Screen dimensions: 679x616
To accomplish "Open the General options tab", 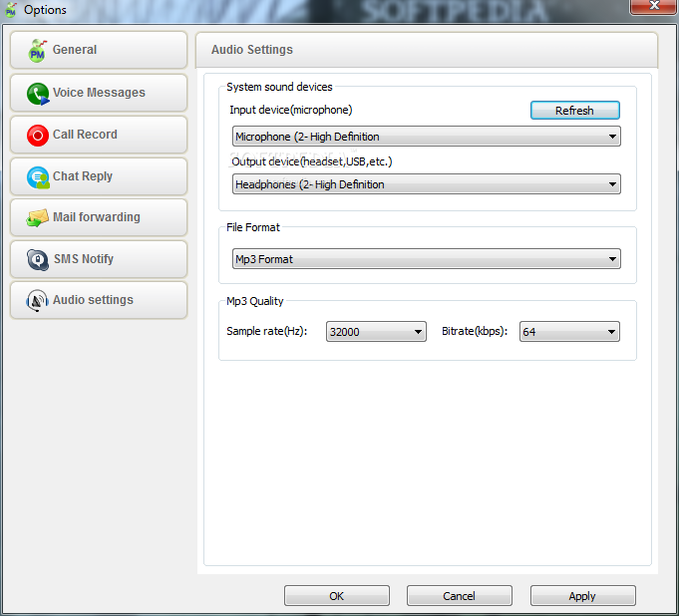I will (99, 50).
